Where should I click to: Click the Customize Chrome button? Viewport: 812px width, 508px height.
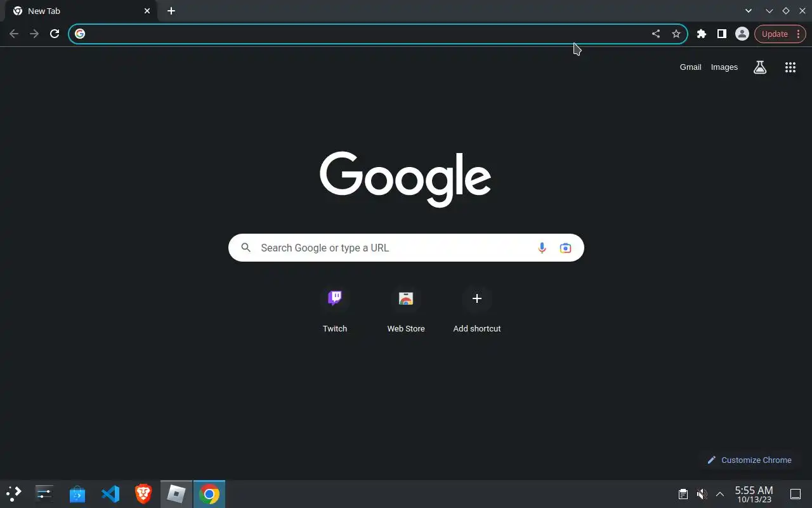click(749, 460)
